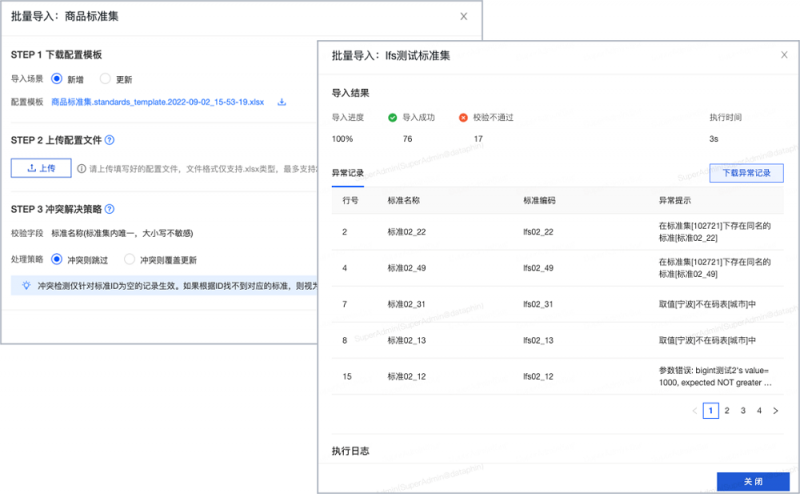Click the info icon beside the upload hint text
Screen dimensions: 800x494
click(x=81, y=170)
